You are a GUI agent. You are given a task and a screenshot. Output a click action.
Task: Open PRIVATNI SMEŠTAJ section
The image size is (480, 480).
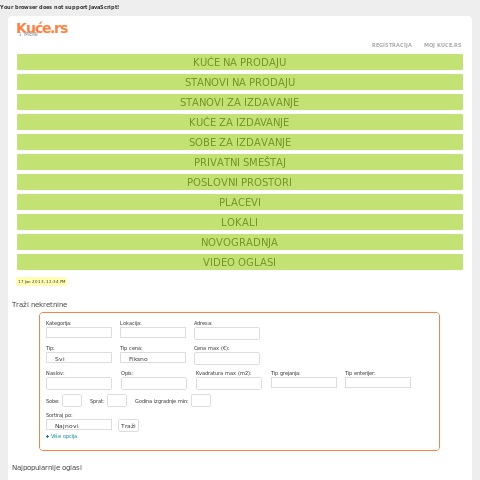240,162
